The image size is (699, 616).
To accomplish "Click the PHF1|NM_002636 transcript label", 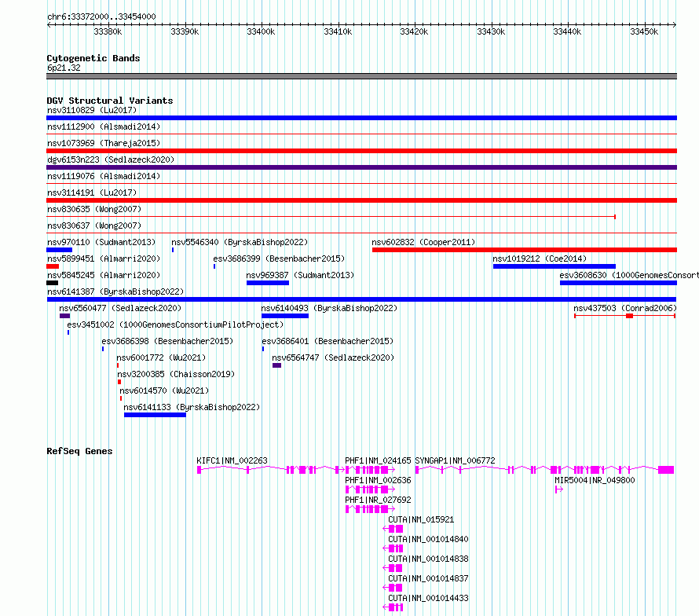I will pyautogui.click(x=378, y=480).
